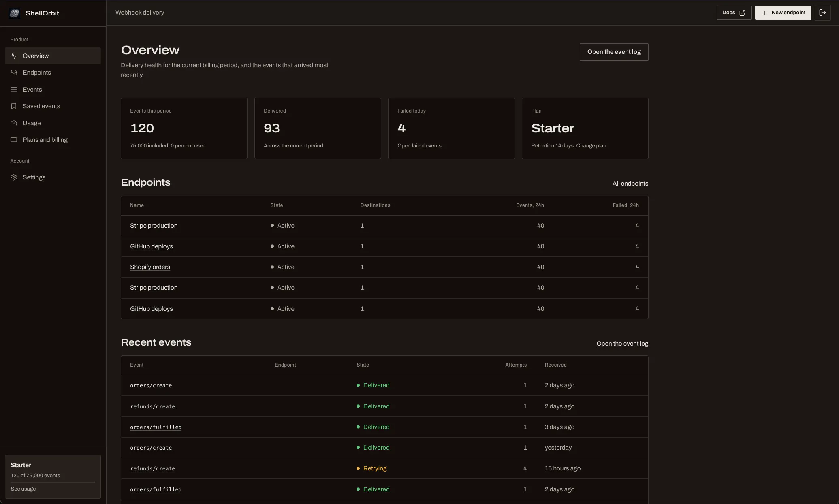
Task: Click the Webhook delivery header title
Action: click(x=140, y=13)
